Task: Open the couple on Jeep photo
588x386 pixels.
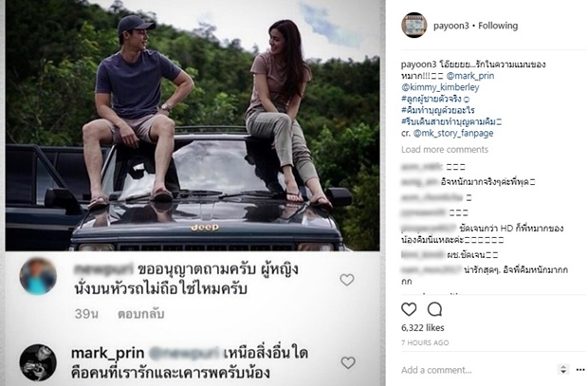Action: (193, 125)
